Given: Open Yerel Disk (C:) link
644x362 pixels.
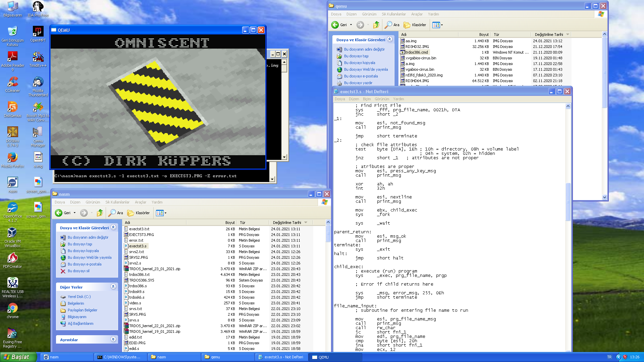Looking at the screenshot, I should (x=79, y=297).
